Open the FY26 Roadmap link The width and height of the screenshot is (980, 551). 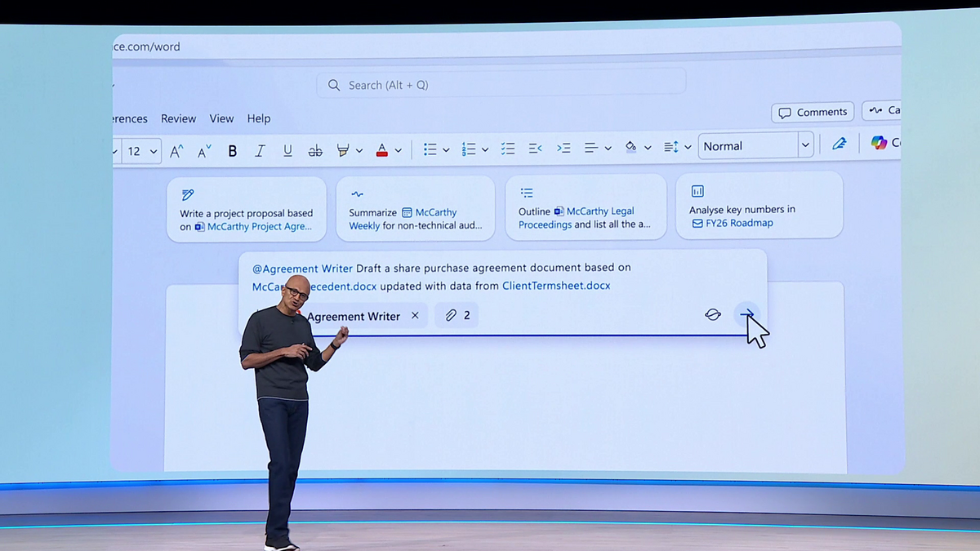(733, 223)
